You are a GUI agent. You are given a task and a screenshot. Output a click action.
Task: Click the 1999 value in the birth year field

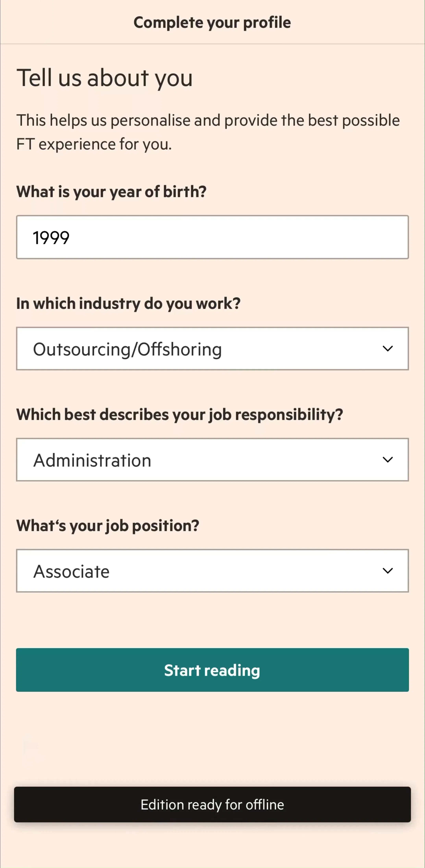[51, 238]
